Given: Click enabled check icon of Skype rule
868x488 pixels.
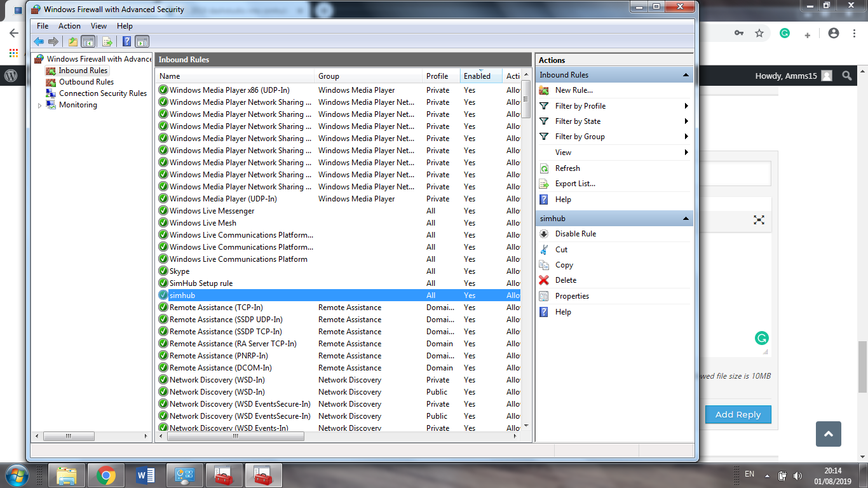Looking at the screenshot, I should pyautogui.click(x=163, y=271).
